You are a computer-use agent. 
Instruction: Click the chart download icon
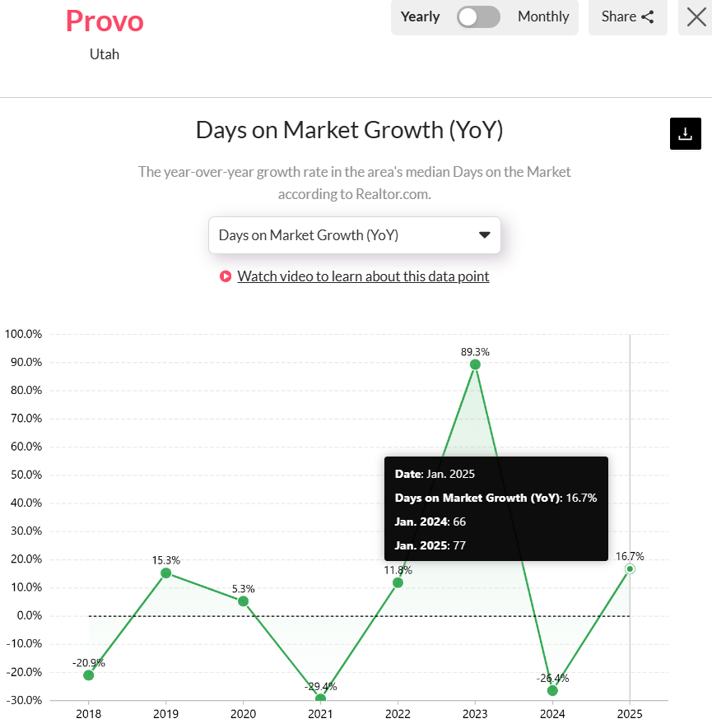pos(685,133)
